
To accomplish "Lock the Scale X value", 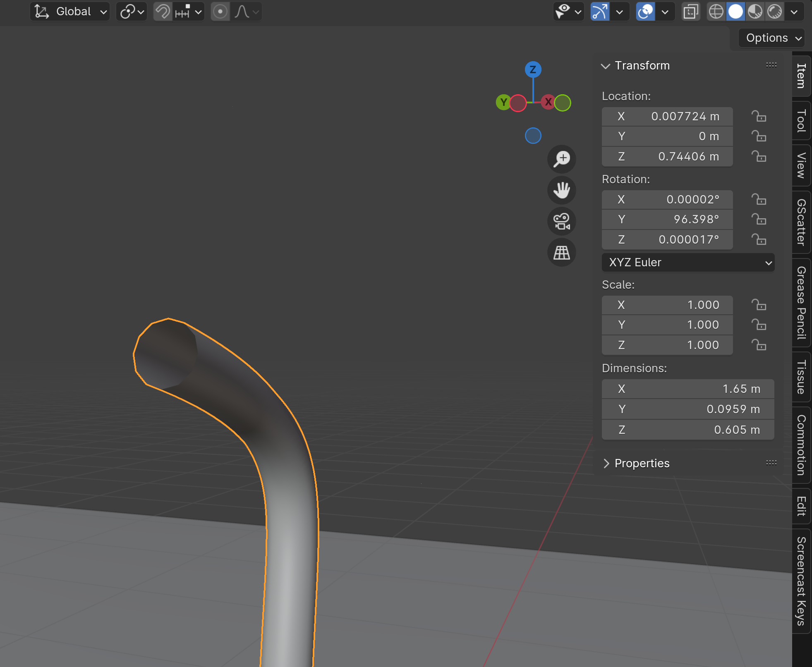I will click(759, 305).
